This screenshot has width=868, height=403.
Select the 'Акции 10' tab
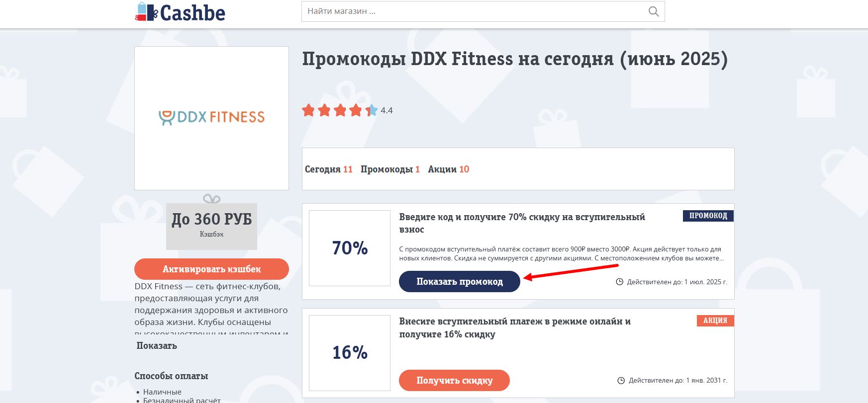point(448,169)
